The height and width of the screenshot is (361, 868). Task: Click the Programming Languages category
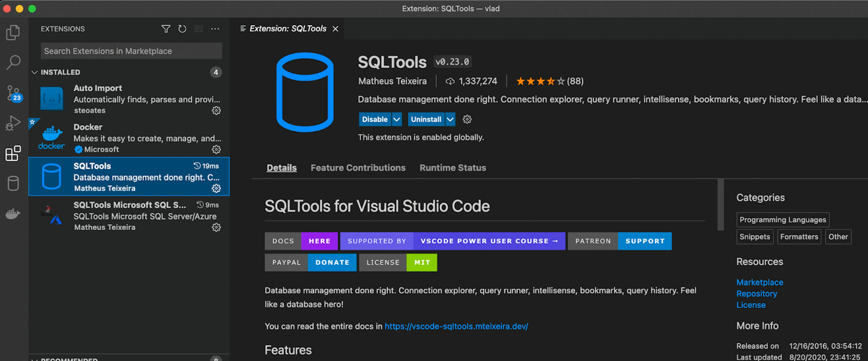pos(782,220)
